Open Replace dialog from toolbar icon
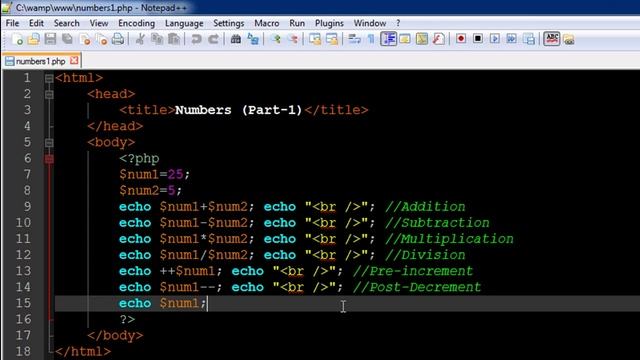The height and width of the screenshot is (360, 640). pos(253,39)
